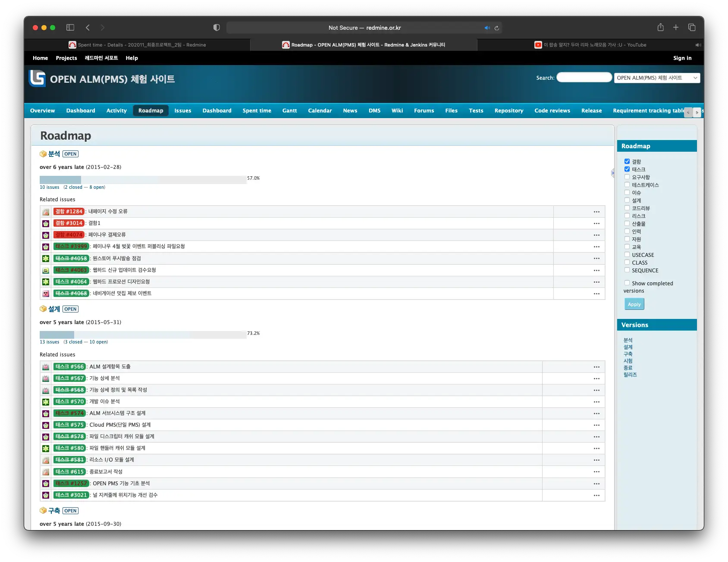Click the Search input field

(584, 78)
